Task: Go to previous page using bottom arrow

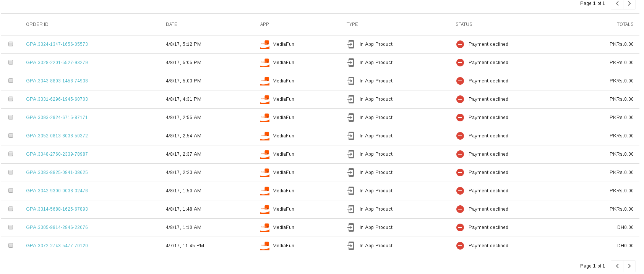Action: (x=617, y=266)
